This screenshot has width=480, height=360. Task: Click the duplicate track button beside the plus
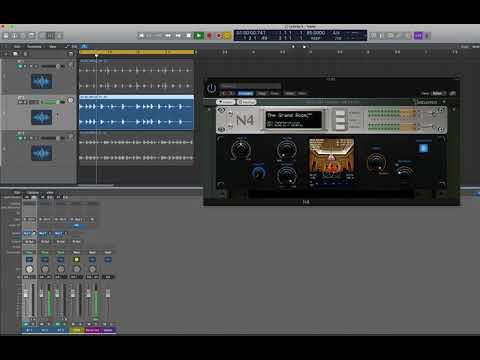pos(15,54)
